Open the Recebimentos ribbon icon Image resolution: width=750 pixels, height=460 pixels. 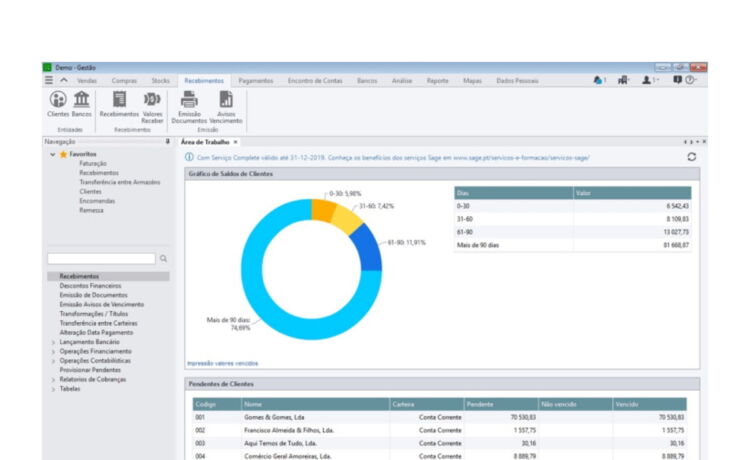[119, 100]
